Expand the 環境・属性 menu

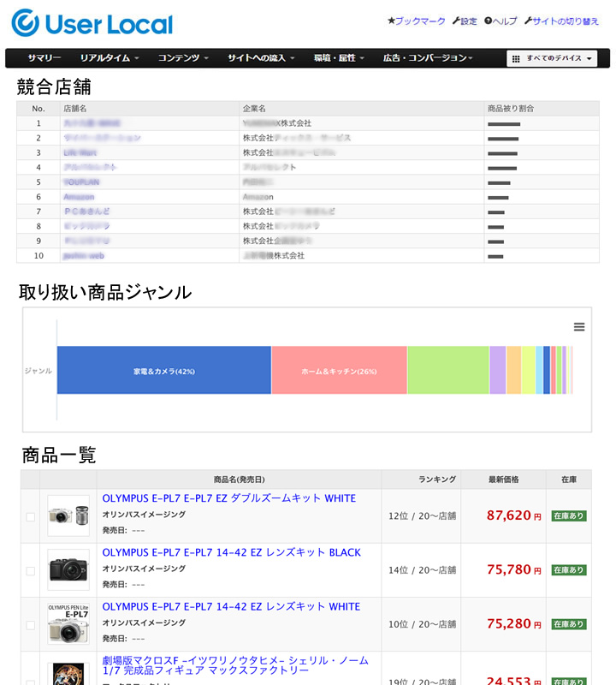pos(339,58)
